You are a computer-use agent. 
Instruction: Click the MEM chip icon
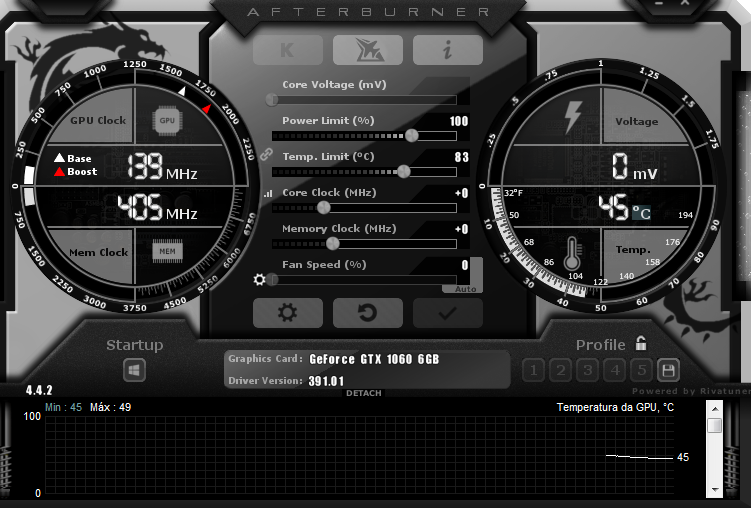coord(168,251)
